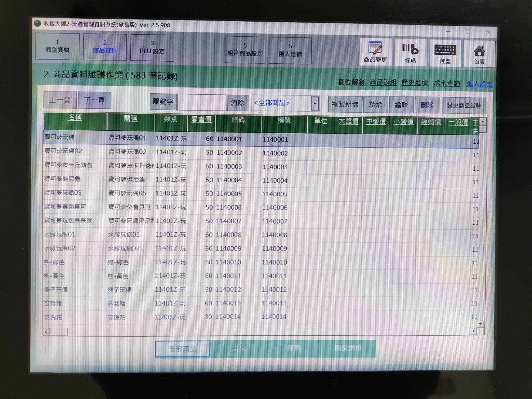Open the PLU設定 tab
Viewport: 532px width, 399px height.
(152, 48)
